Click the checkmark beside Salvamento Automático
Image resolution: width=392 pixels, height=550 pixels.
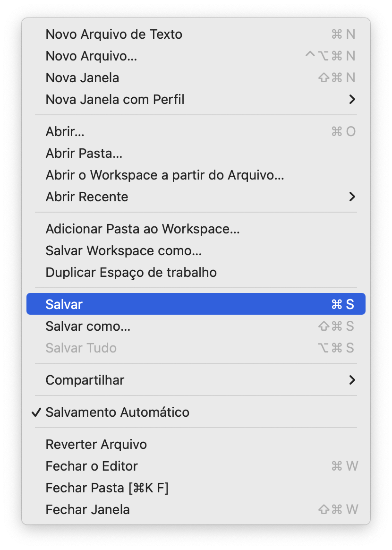point(36,412)
